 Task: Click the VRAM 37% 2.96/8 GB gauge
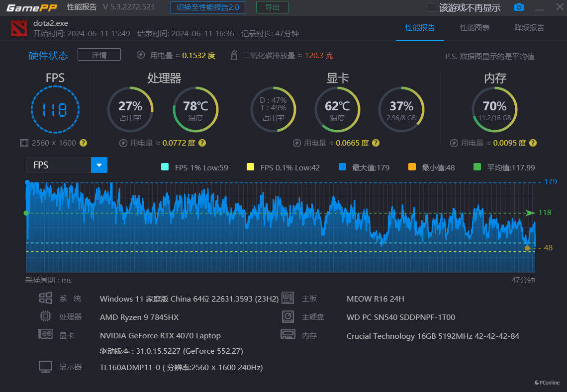[401, 109]
